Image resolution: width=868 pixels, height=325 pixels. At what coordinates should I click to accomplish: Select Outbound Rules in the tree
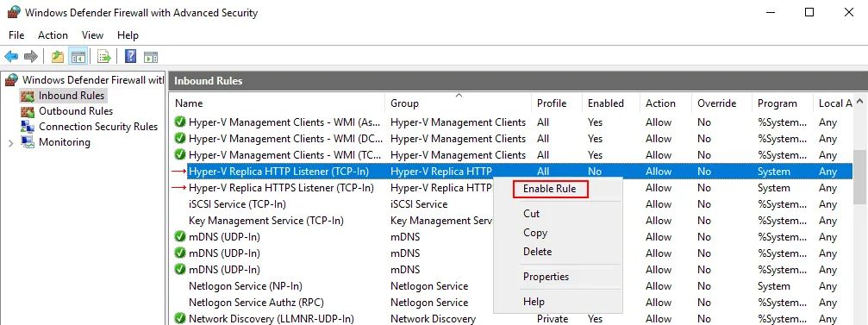[x=76, y=111]
